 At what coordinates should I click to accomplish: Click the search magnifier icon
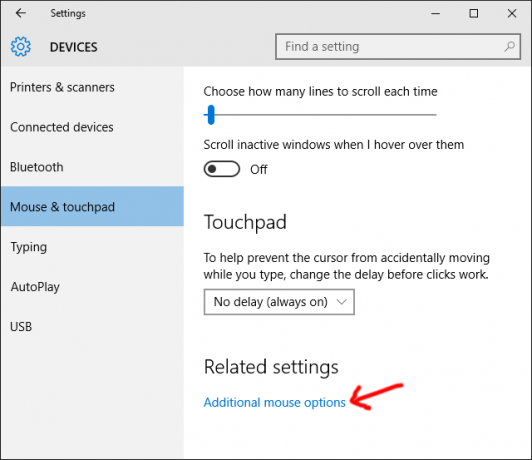509,46
